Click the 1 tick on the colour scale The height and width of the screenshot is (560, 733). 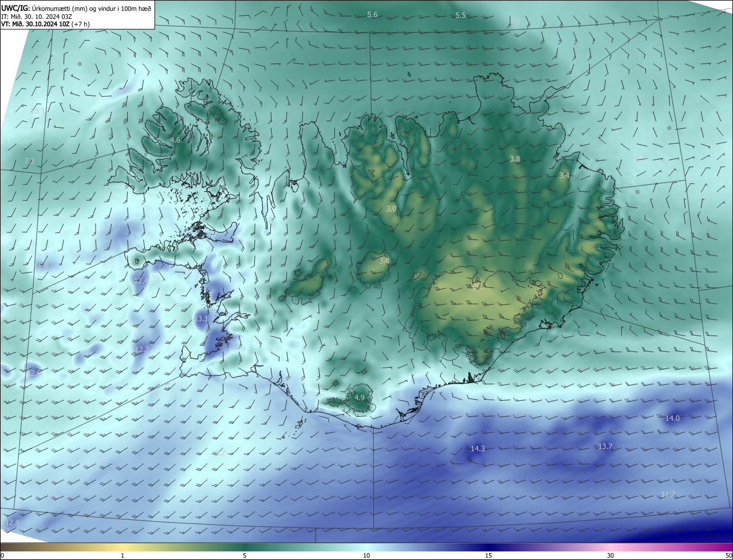[x=123, y=556]
